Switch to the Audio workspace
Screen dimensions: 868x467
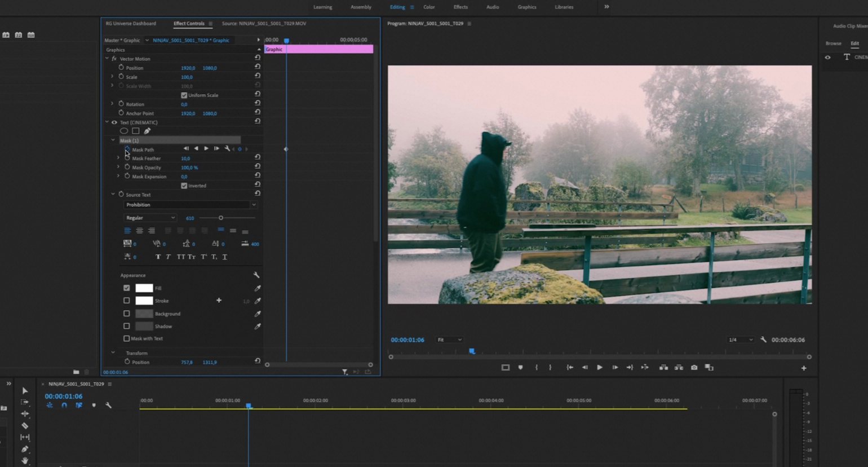(x=493, y=7)
